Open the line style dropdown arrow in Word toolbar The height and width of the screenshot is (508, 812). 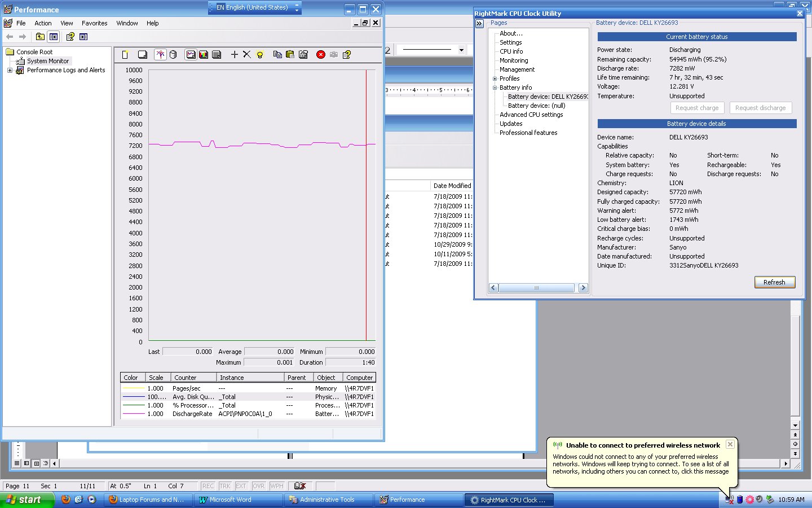click(461, 50)
